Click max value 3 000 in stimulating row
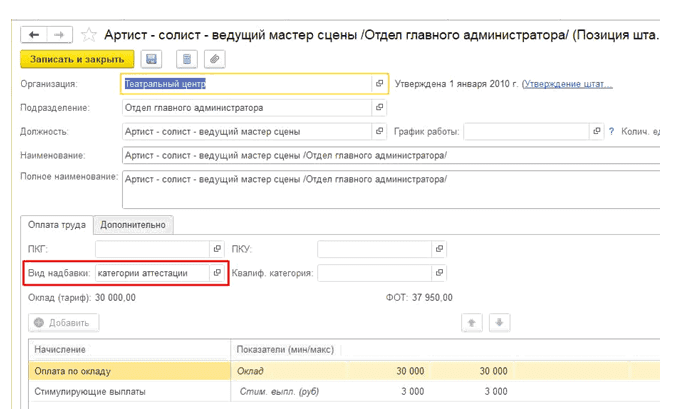The width and height of the screenshot is (688, 409). 496,391
